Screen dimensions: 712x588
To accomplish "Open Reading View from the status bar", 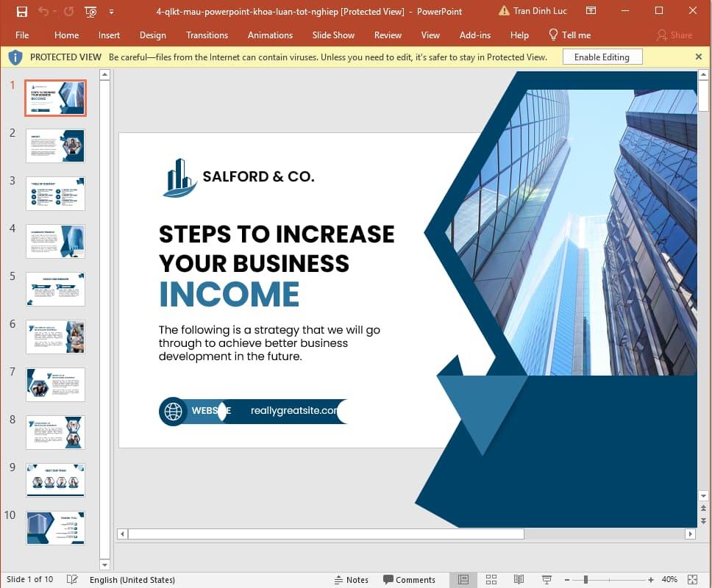I will coord(519,579).
